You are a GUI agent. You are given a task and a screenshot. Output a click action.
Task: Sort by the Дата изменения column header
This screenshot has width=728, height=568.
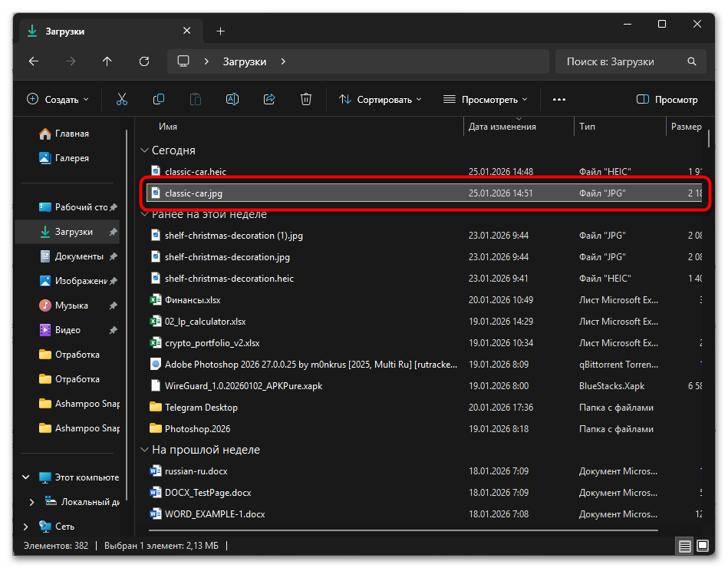(502, 127)
